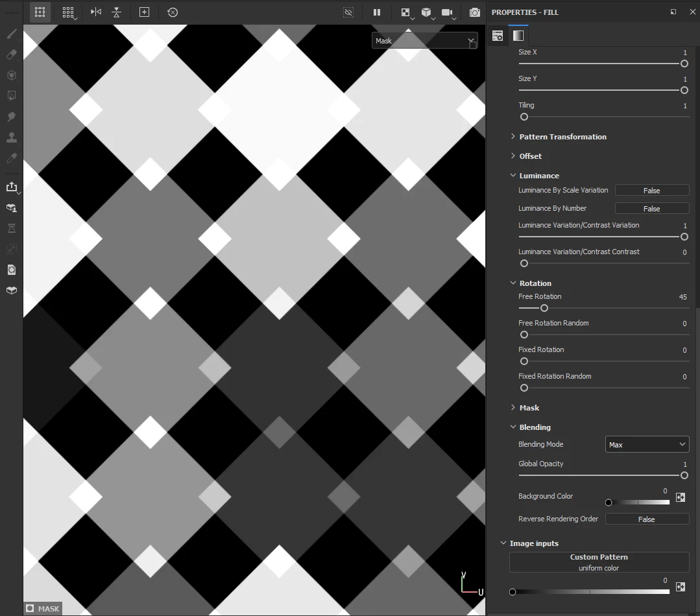Viewport: 700px width, 616px height.
Task: Toggle Luminance By Number
Action: pyautogui.click(x=652, y=209)
